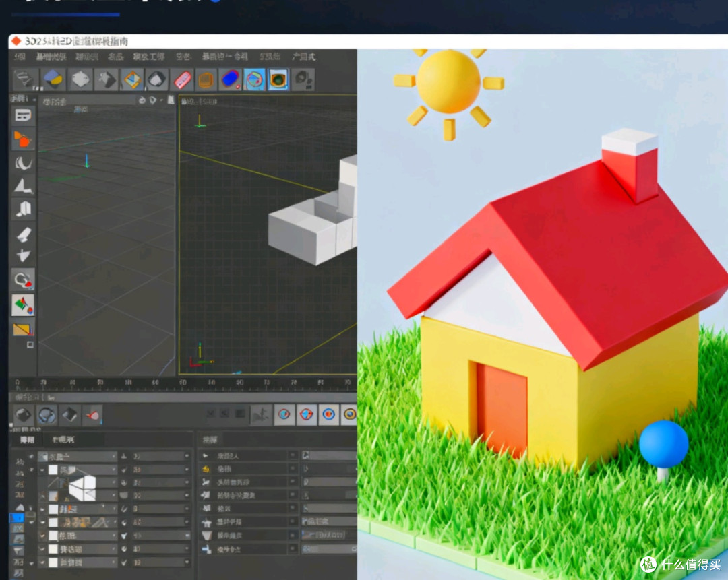Open the last menu ending with 式
The image size is (728, 580).
click(304, 57)
